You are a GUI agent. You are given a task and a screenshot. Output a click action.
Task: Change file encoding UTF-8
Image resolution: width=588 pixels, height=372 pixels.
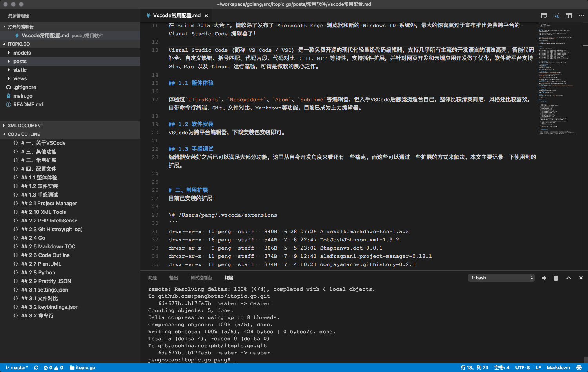(522, 368)
